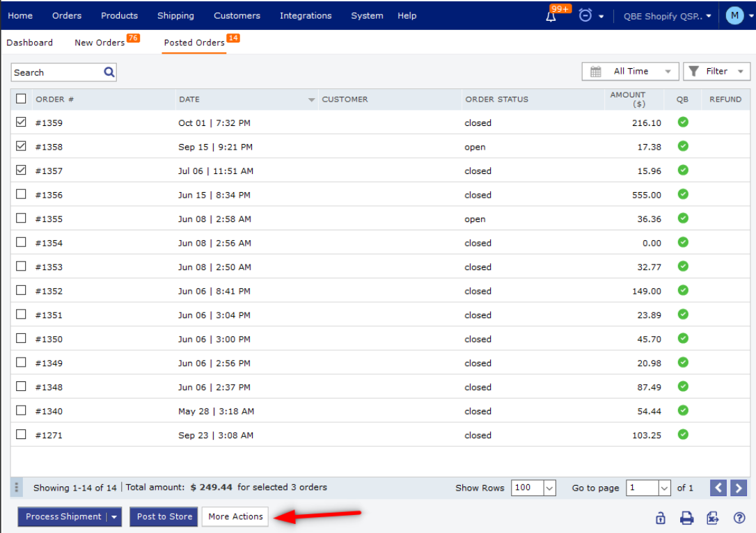Click QB status check for order #1354
The width and height of the screenshot is (756, 533).
tap(683, 242)
